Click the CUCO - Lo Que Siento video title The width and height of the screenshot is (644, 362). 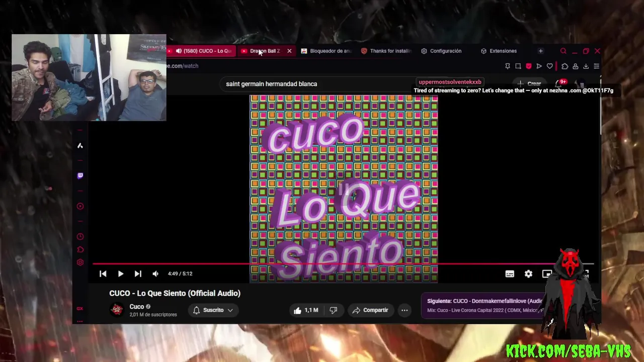click(175, 293)
